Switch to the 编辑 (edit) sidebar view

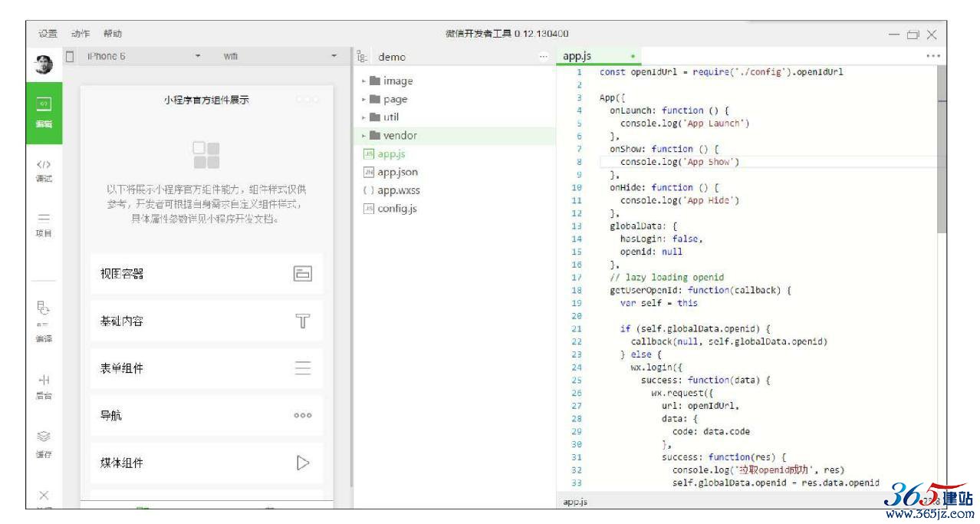coord(43,112)
